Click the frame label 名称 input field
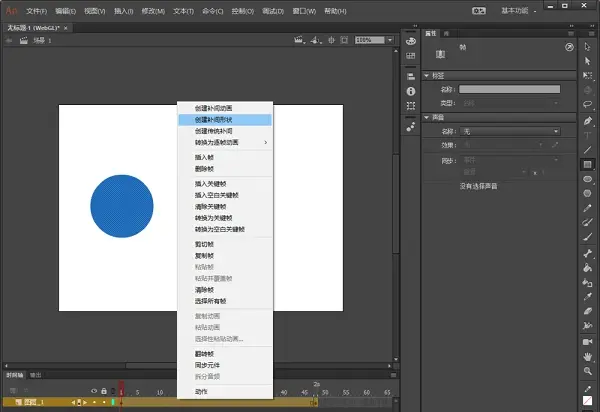Image resolution: width=600 pixels, height=412 pixels. (x=509, y=89)
